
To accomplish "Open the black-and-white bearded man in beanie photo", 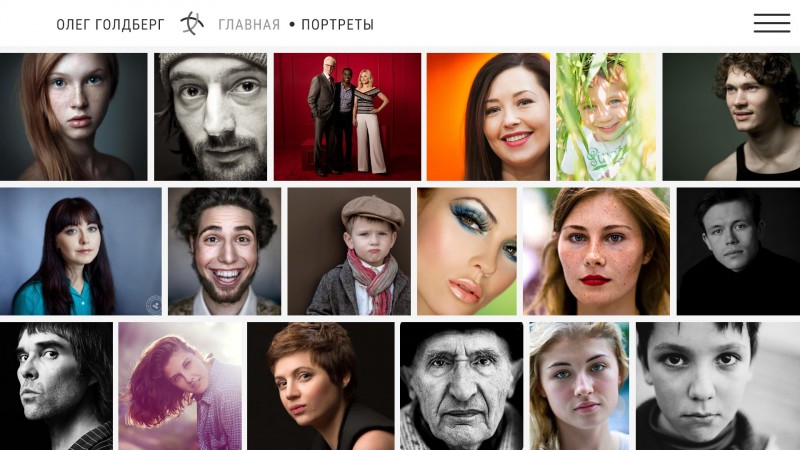I will 211,117.
